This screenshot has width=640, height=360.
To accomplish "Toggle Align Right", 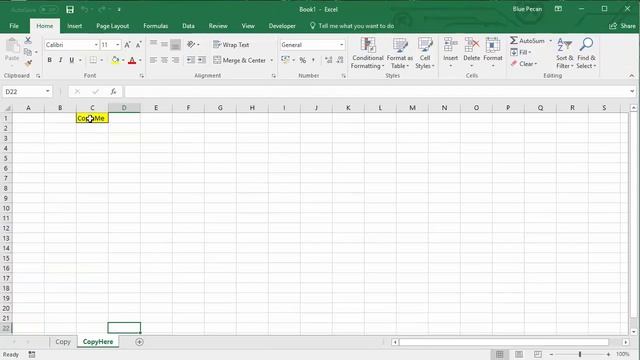I will tap(176, 60).
